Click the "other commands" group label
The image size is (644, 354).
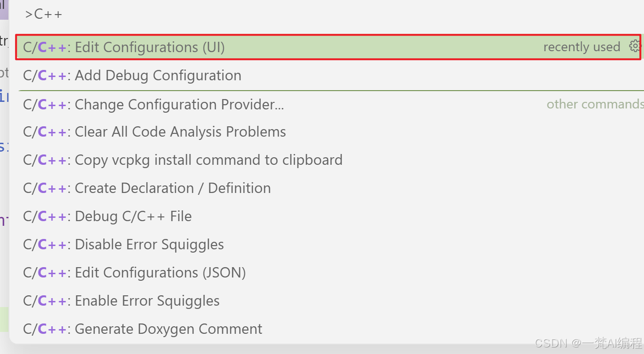(x=595, y=104)
